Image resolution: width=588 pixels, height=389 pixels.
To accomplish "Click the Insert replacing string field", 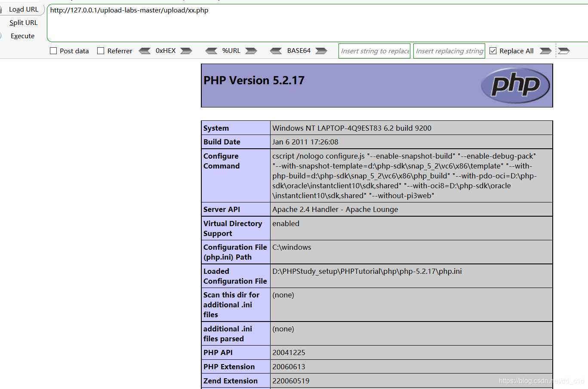I will (x=449, y=51).
